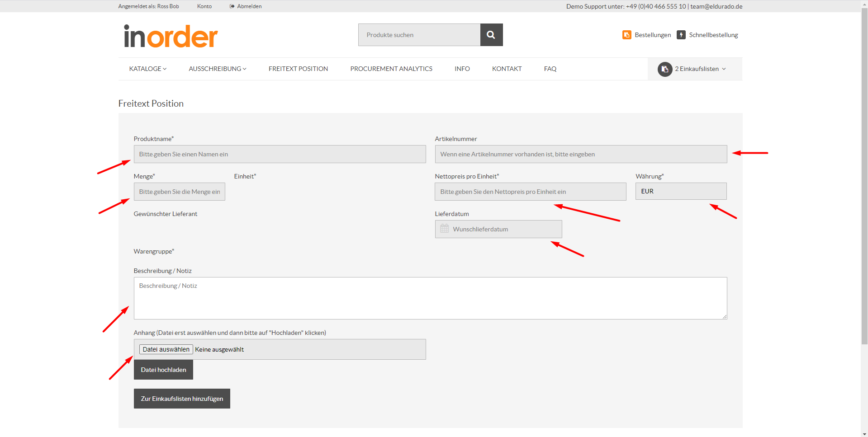Click the inorder logo
The height and width of the screenshot is (437, 868).
tap(170, 36)
